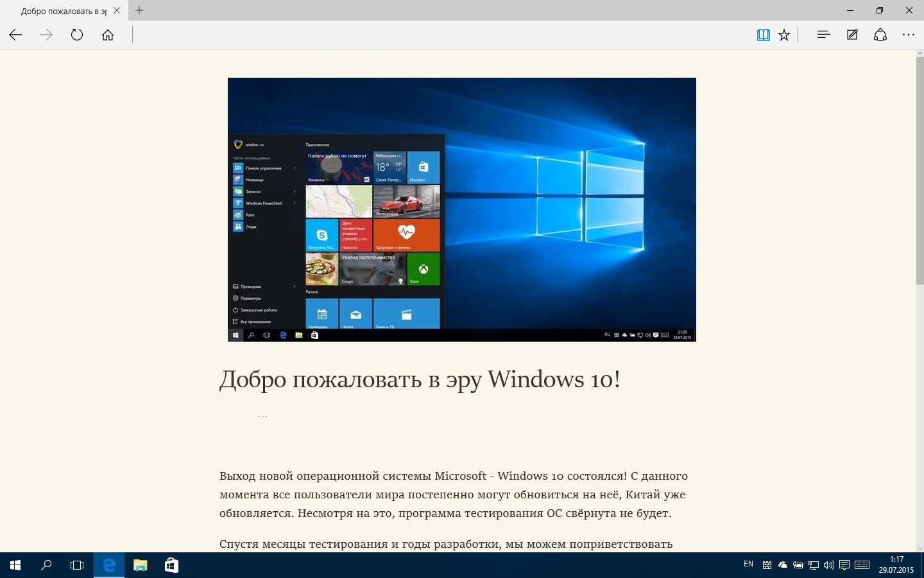
Task: Open the Windows Store from taskbar
Action: pyautogui.click(x=171, y=565)
